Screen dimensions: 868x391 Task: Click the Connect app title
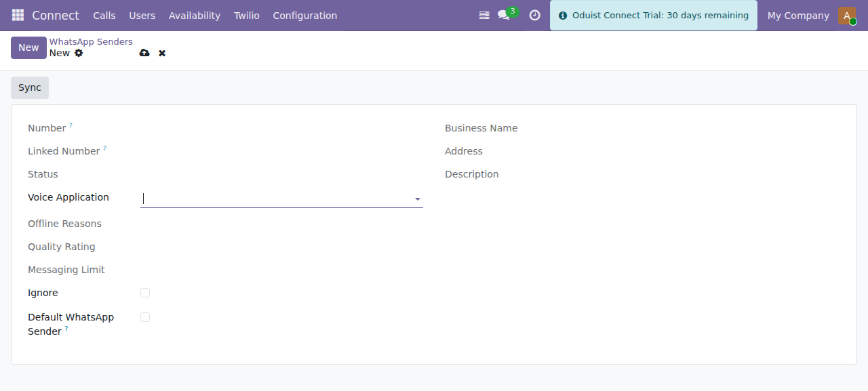point(56,15)
